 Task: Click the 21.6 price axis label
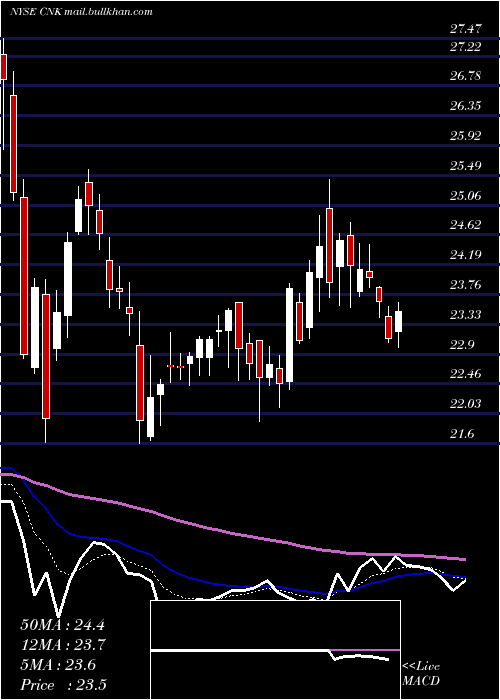click(462, 434)
